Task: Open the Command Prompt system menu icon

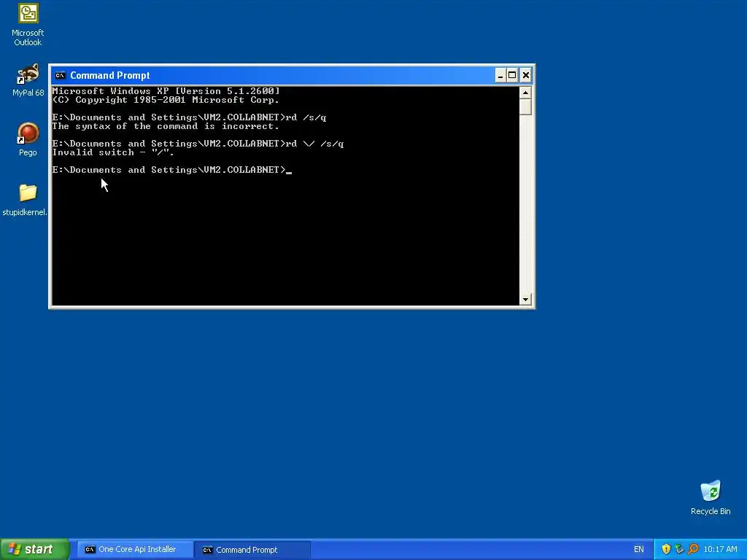Action: [x=60, y=75]
